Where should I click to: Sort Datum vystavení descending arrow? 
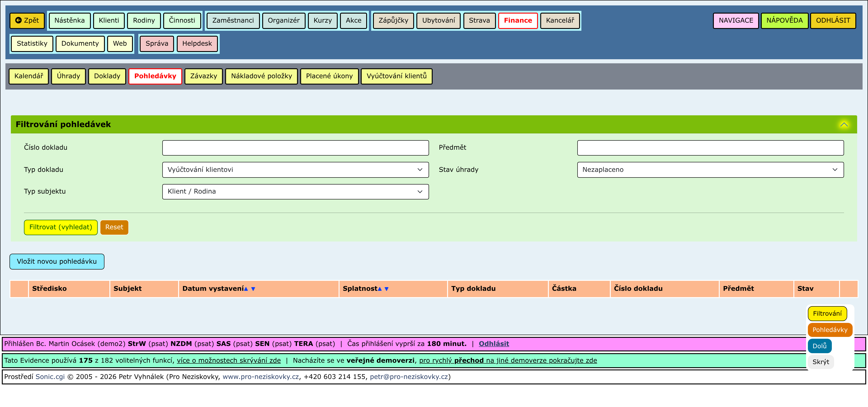253,289
